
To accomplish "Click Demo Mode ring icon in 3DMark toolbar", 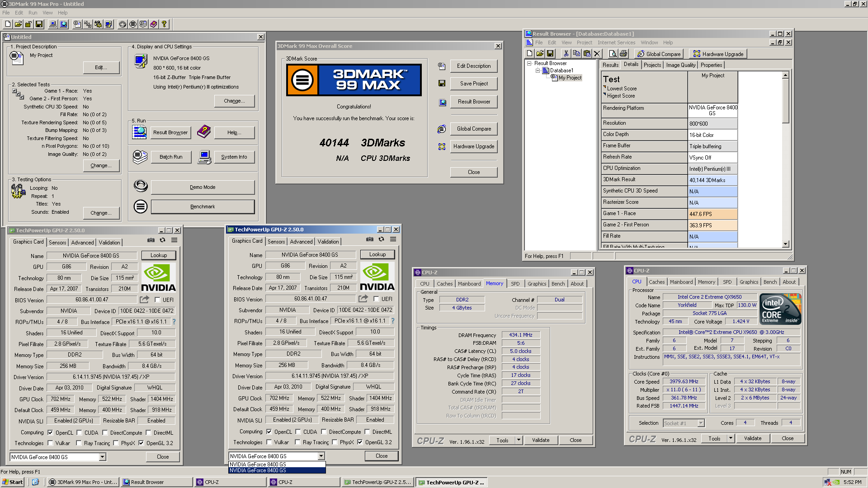I will tap(123, 24).
